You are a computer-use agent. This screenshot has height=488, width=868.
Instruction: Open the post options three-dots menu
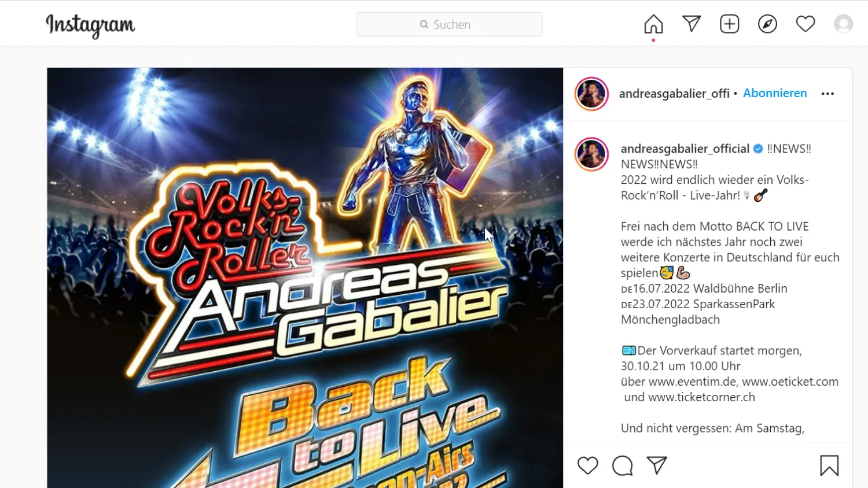point(827,94)
